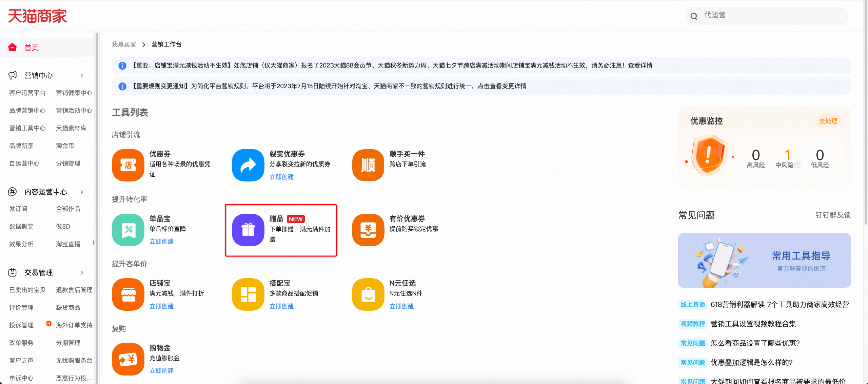Screen dimensions: 868x384
Task: Click the search magnifier icon
Action: click(694, 16)
